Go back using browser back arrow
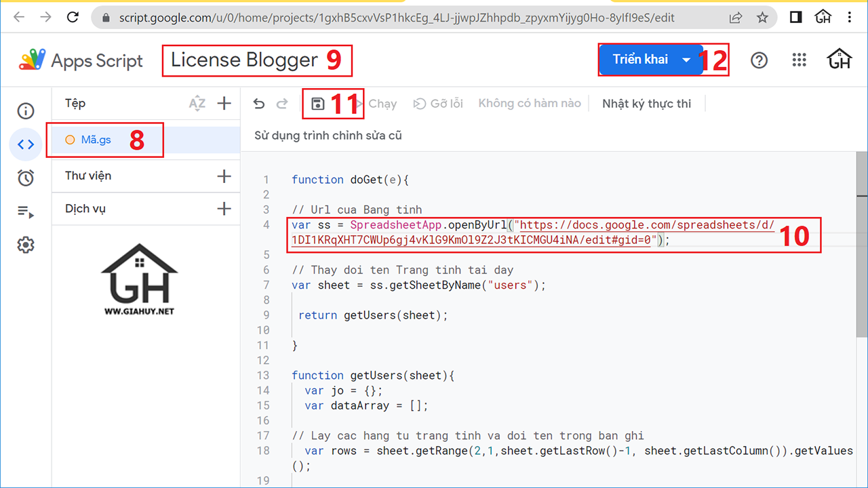868x488 pixels. coord(18,18)
